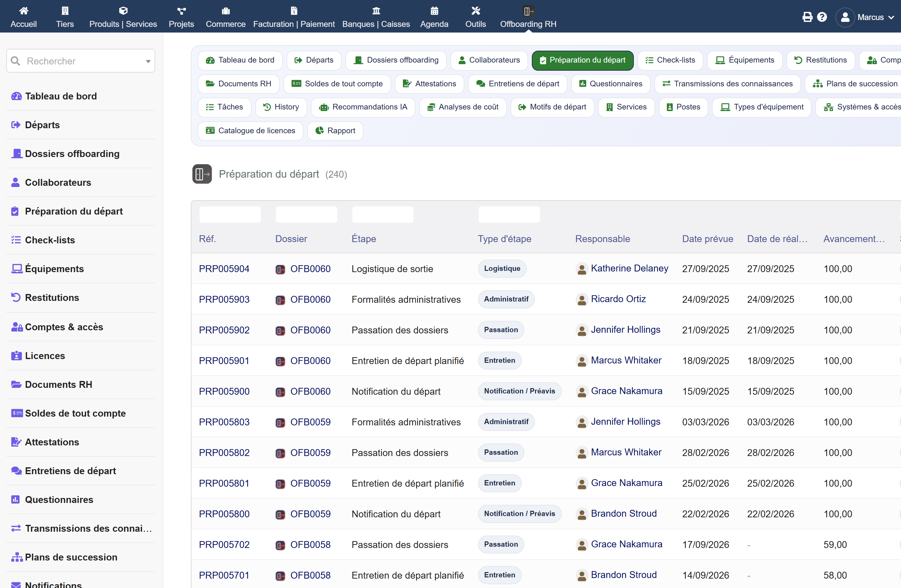Open the Projets top menu
This screenshot has height=588, width=901.
(181, 18)
